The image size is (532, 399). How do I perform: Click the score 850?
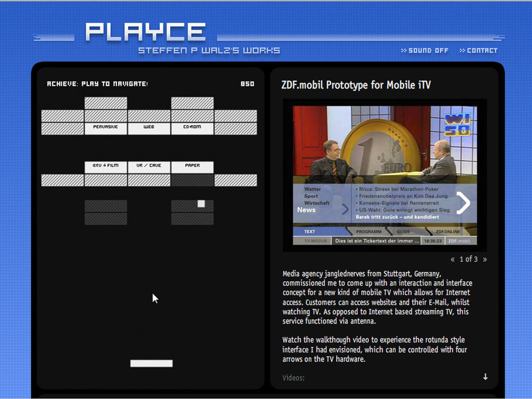[x=247, y=84]
